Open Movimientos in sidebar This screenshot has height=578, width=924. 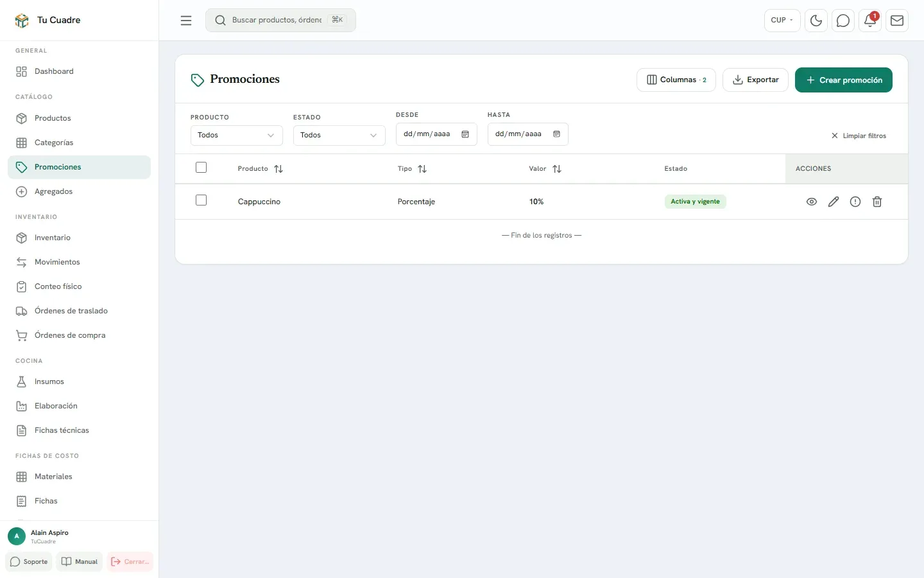click(79, 262)
